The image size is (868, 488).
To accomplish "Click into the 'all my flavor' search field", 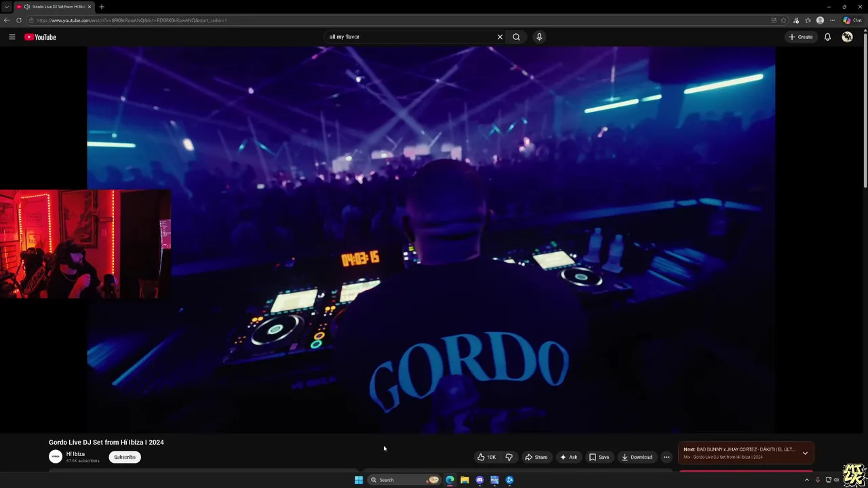I will point(410,37).
